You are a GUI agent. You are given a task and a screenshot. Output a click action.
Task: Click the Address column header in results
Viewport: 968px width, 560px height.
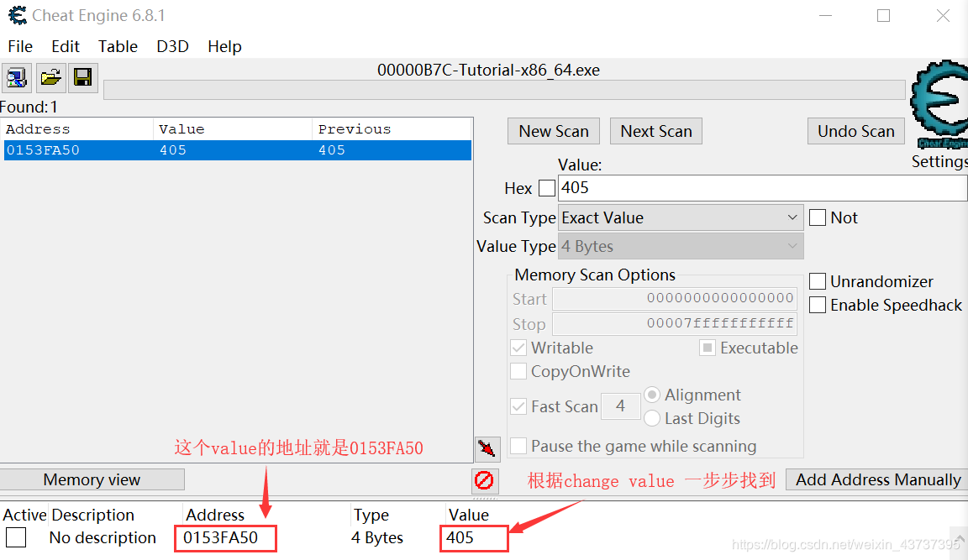point(78,129)
